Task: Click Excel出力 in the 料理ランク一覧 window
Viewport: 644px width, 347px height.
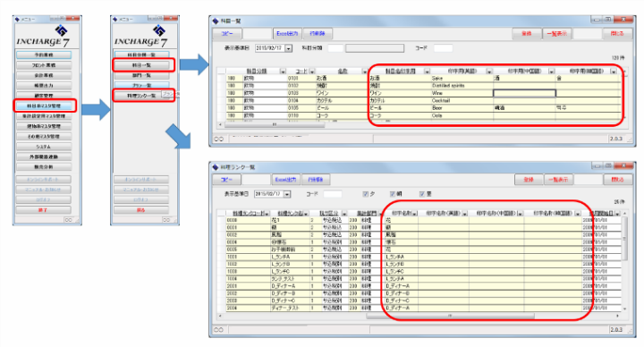Action: point(286,180)
